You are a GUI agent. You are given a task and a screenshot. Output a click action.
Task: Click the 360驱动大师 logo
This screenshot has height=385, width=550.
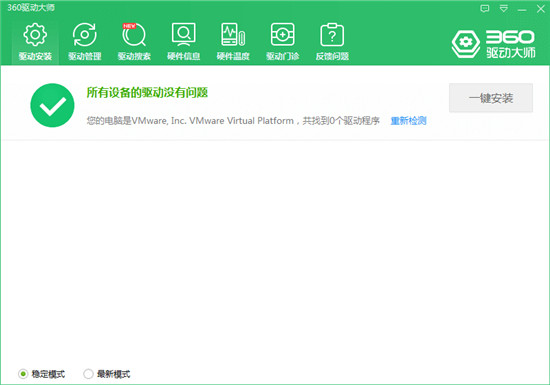tap(494, 44)
